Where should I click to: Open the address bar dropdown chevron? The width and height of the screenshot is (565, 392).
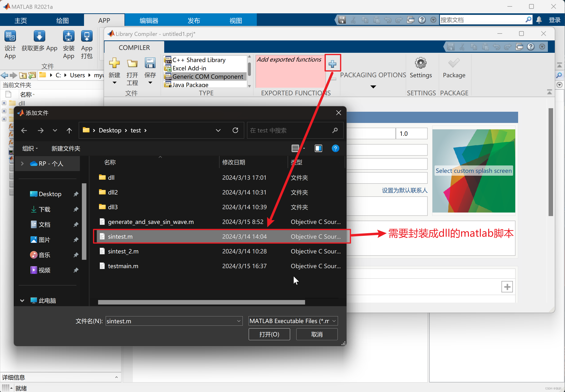pos(218,130)
